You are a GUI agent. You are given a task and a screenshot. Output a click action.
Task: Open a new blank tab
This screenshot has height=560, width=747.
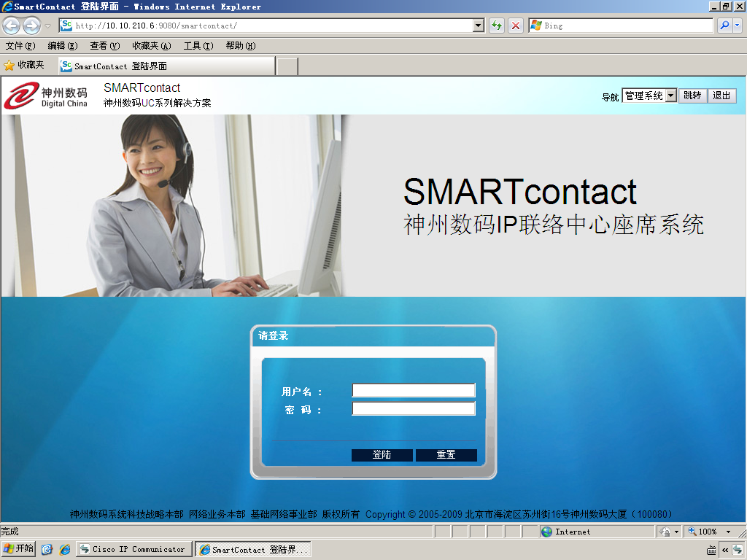287,66
